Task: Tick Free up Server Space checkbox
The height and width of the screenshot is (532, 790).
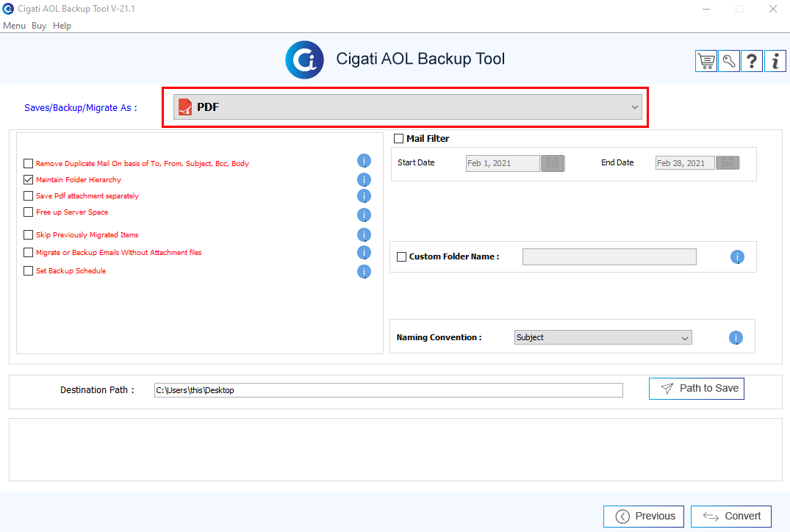Action: [28, 212]
